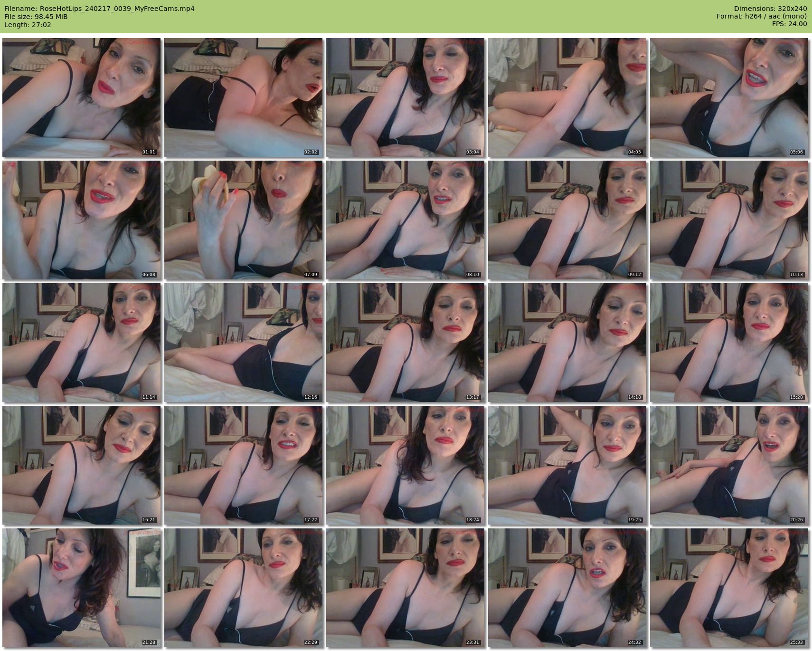Click the thumbnail timestamped 25:33
The height and width of the screenshot is (651, 812).
(x=729, y=588)
